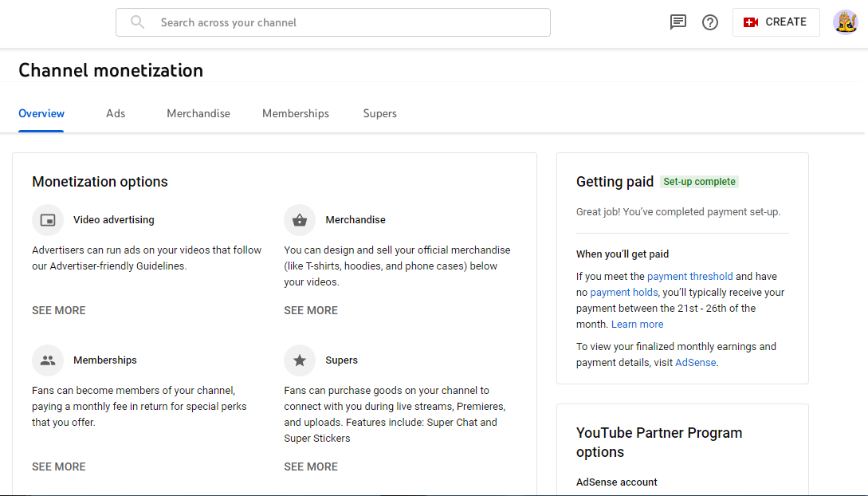Open the payment threshold link
Viewport: 868px width, 496px height.
click(689, 276)
